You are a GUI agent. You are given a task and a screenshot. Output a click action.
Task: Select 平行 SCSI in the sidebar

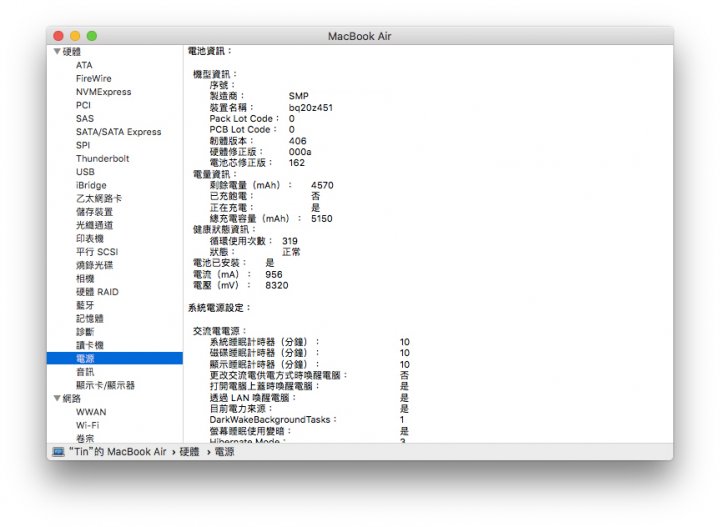coord(97,252)
